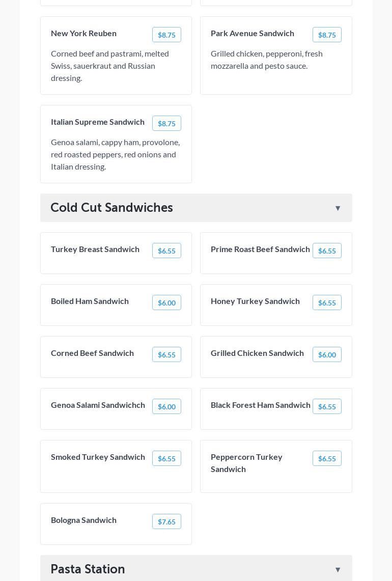
Task: Expand the Pasta Station section arrow
Action: pyautogui.click(x=338, y=570)
